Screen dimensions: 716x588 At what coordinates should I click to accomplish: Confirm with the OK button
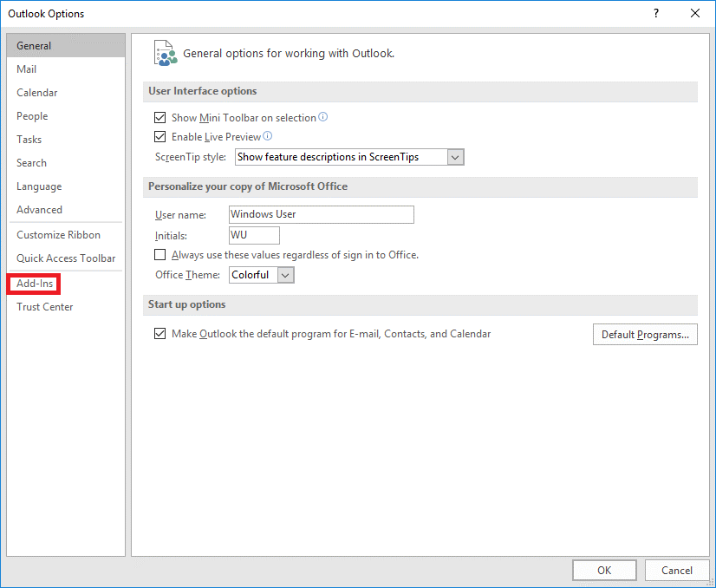tap(604, 570)
